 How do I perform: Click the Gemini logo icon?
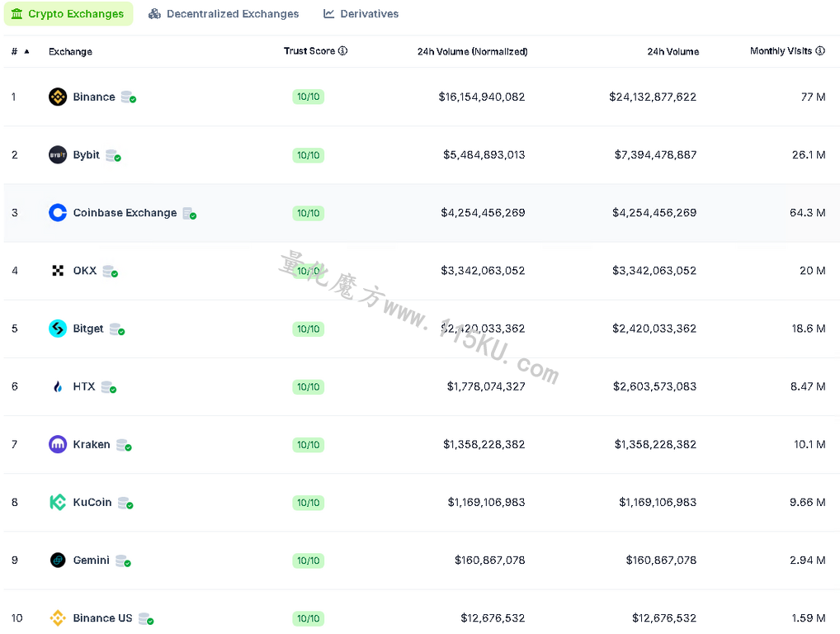coord(58,560)
